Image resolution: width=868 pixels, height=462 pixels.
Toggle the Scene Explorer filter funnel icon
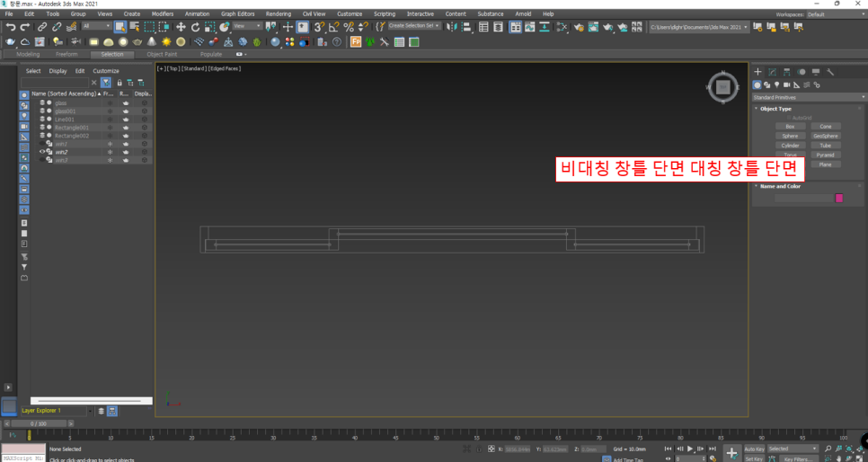pyautogui.click(x=106, y=83)
